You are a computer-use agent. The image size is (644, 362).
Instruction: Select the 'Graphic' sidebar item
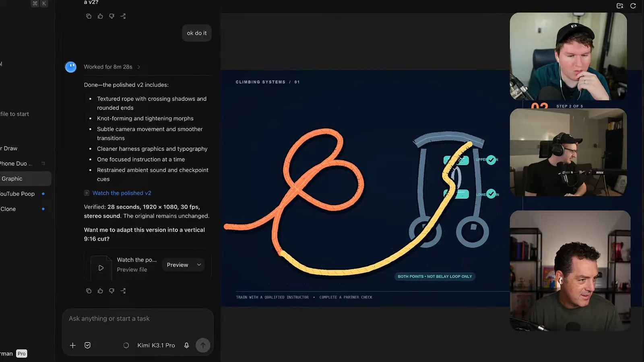coord(25,179)
